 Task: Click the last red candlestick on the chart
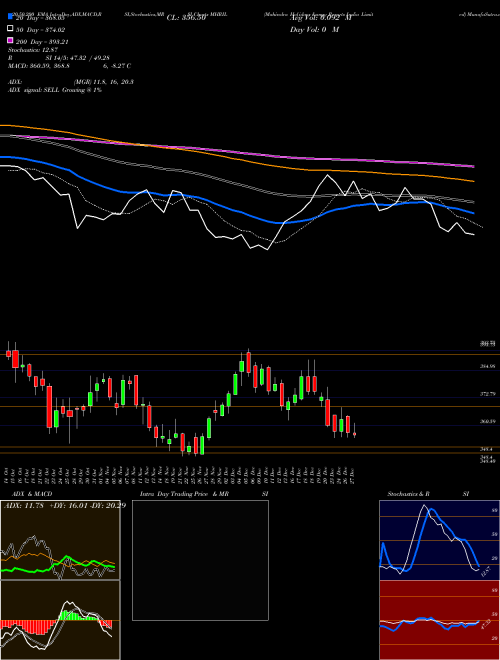pyautogui.click(x=354, y=434)
